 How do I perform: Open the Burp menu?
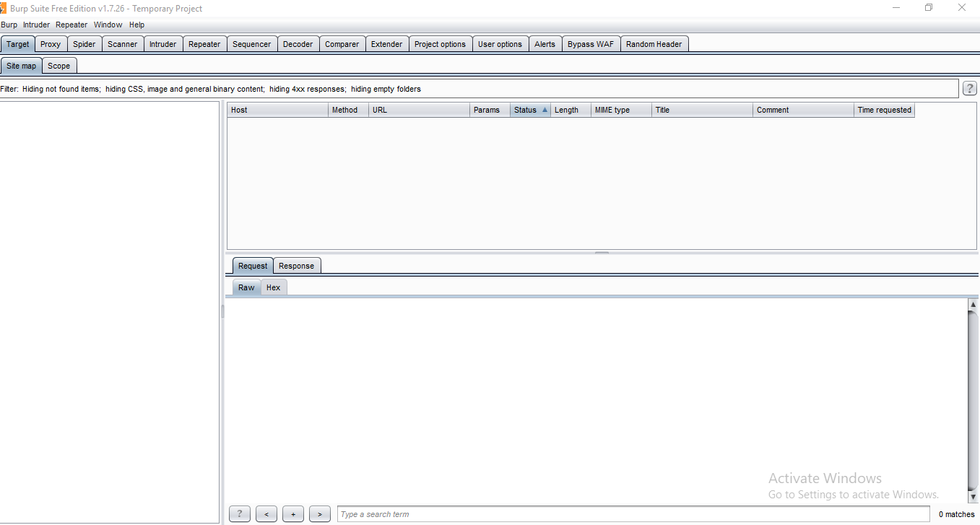click(9, 25)
